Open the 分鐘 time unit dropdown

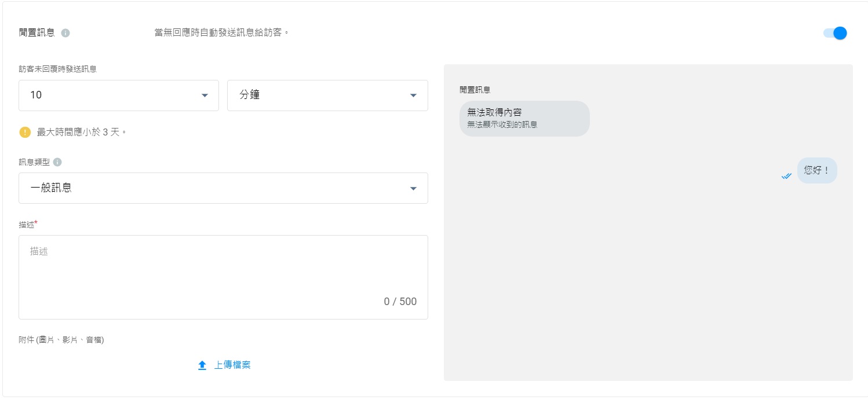[x=327, y=96]
